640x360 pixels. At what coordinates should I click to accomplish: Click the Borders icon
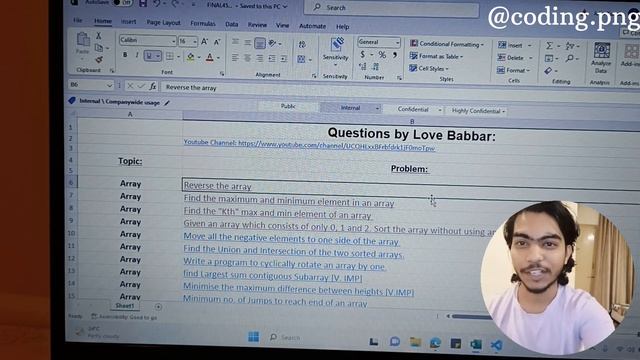pyautogui.click(x=169, y=56)
